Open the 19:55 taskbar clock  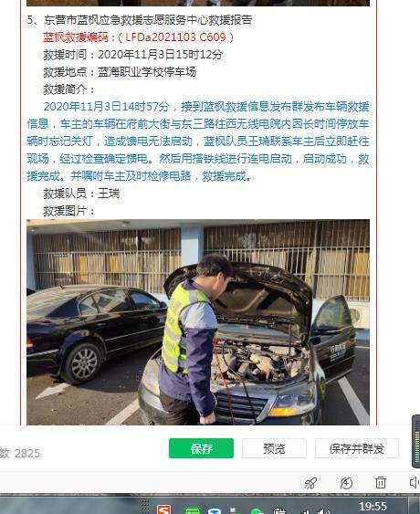pos(373,507)
